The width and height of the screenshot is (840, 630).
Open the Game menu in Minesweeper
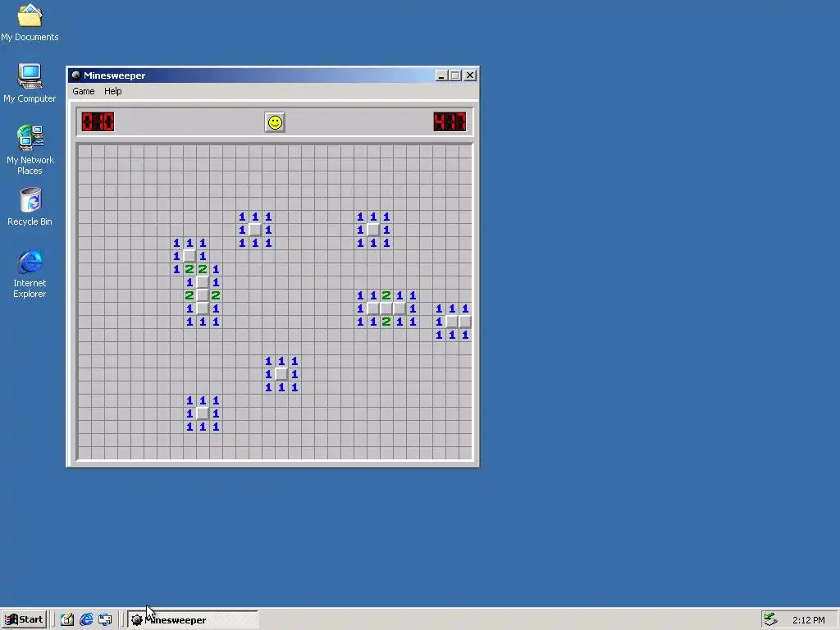click(x=84, y=91)
